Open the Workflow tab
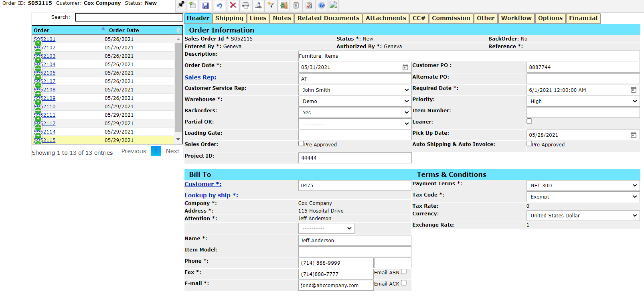Screen dimensions: 644x306 tap(516, 18)
